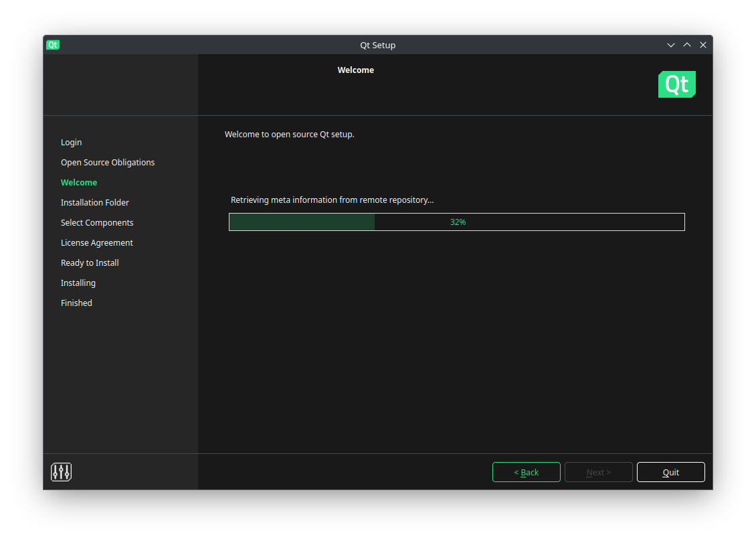
Task: Select the Ready to Install step
Action: tap(90, 263)
